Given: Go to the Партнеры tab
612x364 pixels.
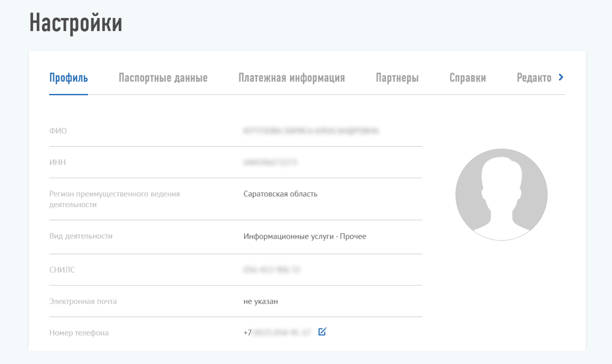Looking at the screenshot, I should pos(397,78).
